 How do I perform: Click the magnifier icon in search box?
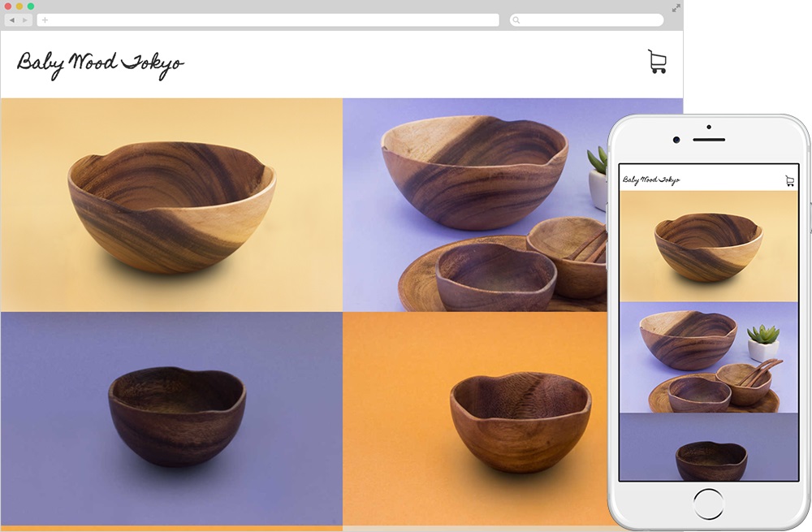coord(516,20)
